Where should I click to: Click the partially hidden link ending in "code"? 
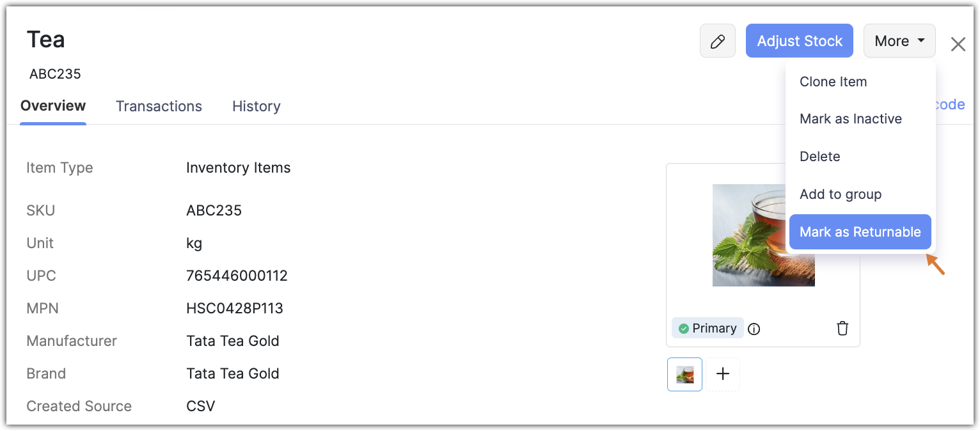[x=951, y=105]
